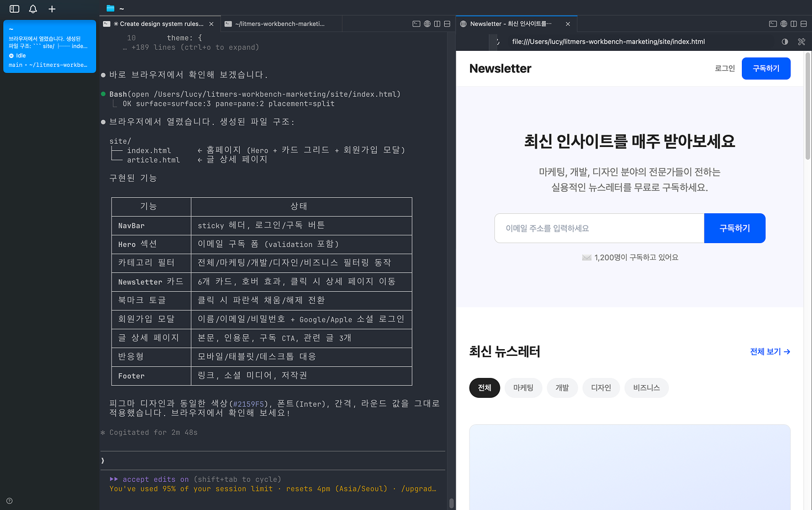The image size is (812, 510).
Task: Click the /upgrade text in session limit warning
Action: (419, 489)
